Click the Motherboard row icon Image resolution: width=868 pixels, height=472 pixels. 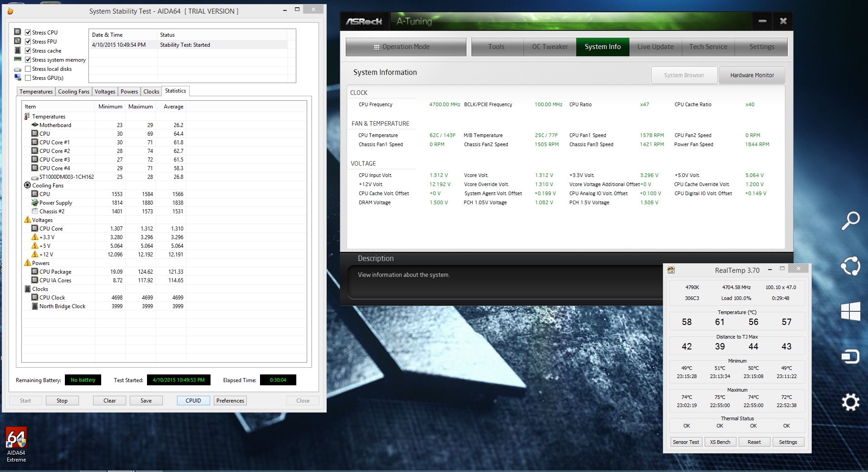tap(35, 125)
